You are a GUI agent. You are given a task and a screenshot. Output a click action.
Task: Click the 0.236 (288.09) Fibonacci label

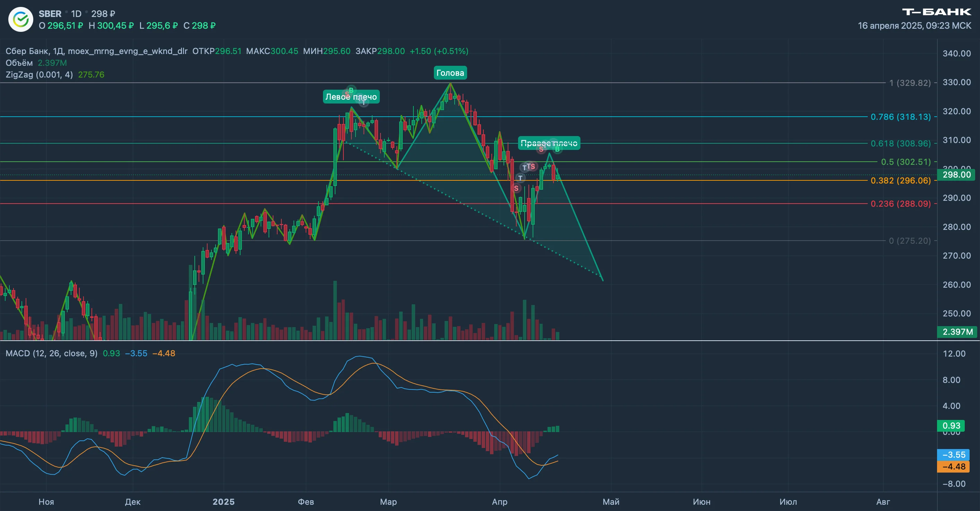coord(901,204)
